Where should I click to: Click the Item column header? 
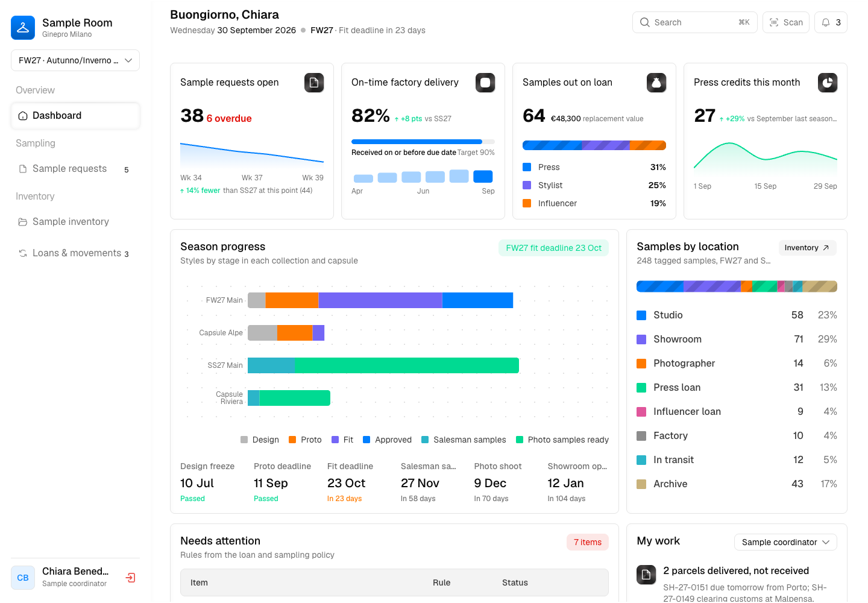(x=199, y=582)
